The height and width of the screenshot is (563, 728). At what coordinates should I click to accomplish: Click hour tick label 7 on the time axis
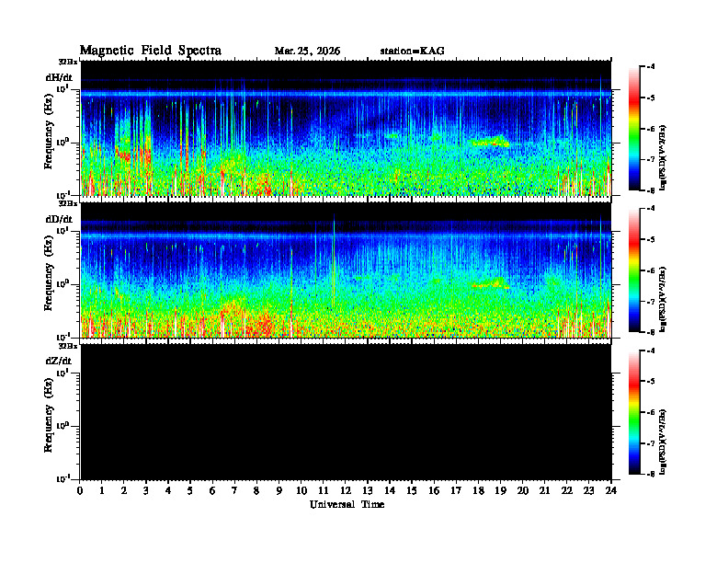coord(234,491)
